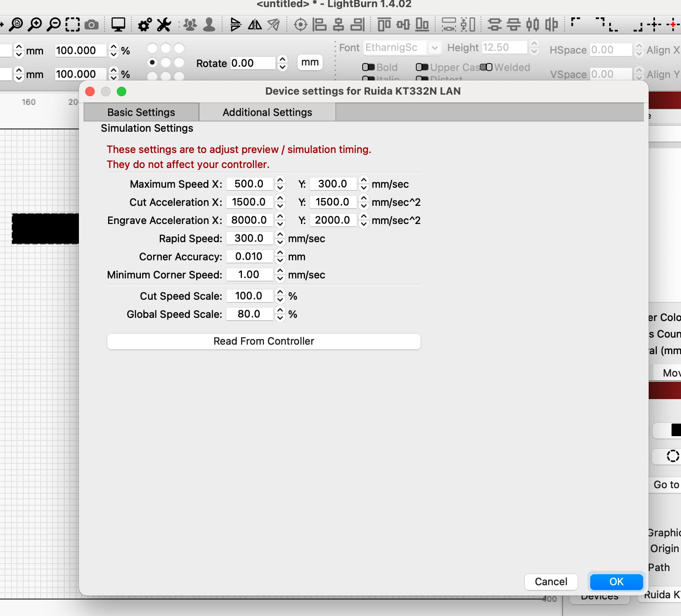
Task: Click the Align Right edges icon
Action: coord(357,24)
